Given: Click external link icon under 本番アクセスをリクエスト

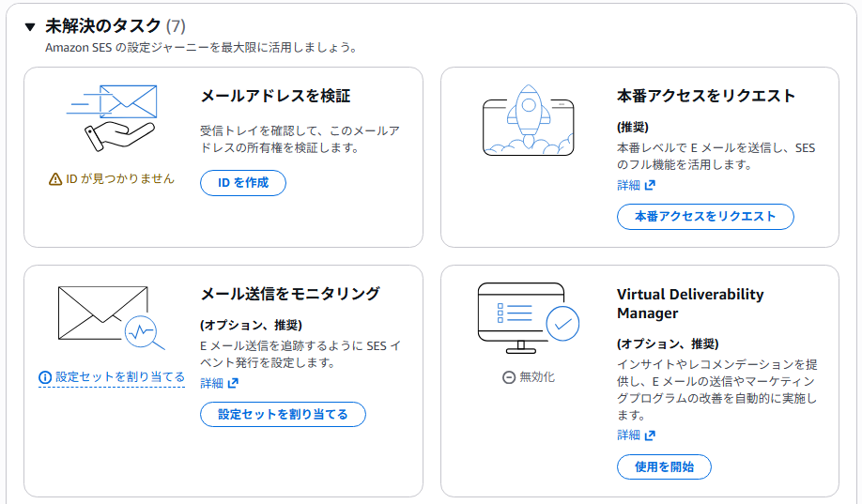Looking at the screenshot, I should point(650,186).
